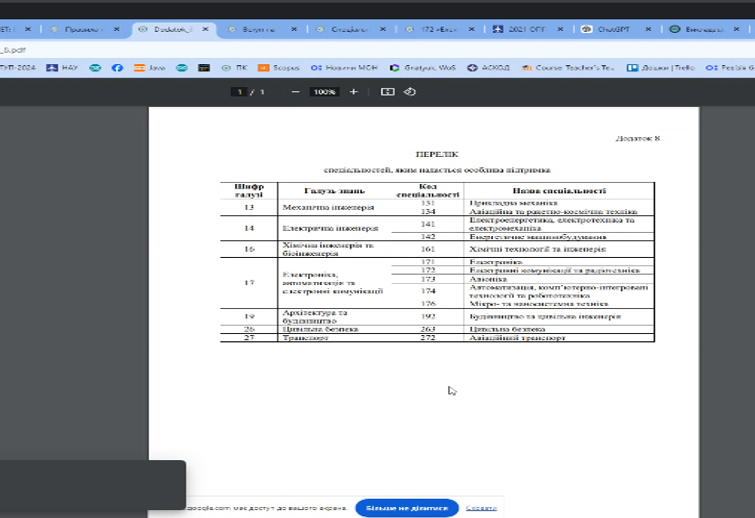Click the 100% zoom level field
Image resolution: width=755 pixels, height=518 pixels.
point(324,92)
